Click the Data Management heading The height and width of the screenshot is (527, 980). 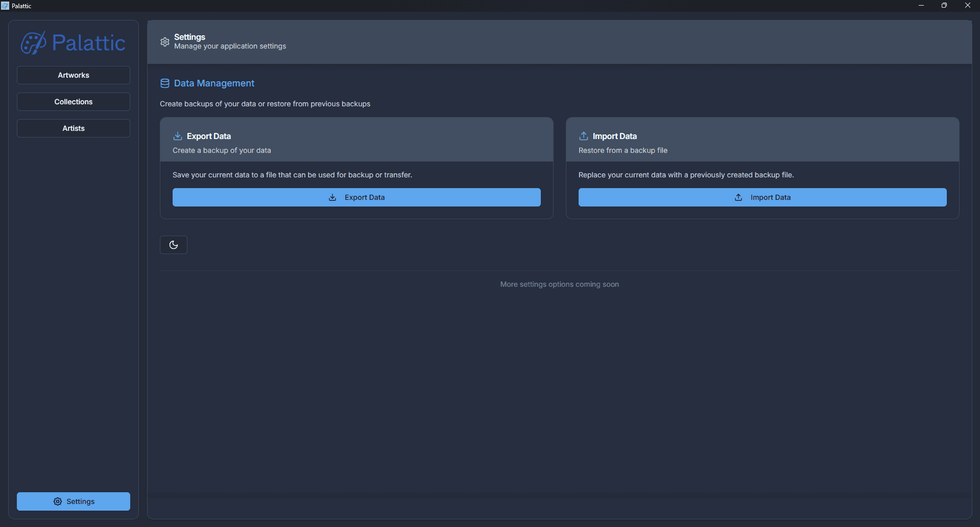coord(214,83)
